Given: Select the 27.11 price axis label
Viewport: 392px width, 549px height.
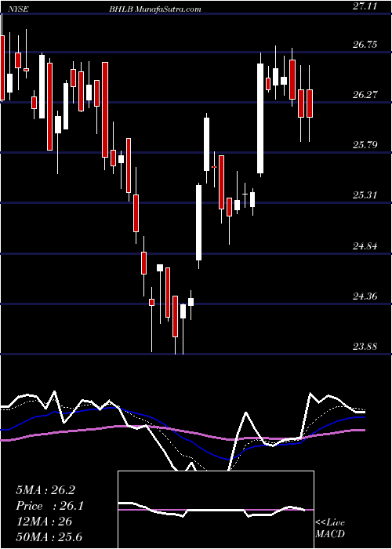Looking at the screenshot, I should coord(367,6).
